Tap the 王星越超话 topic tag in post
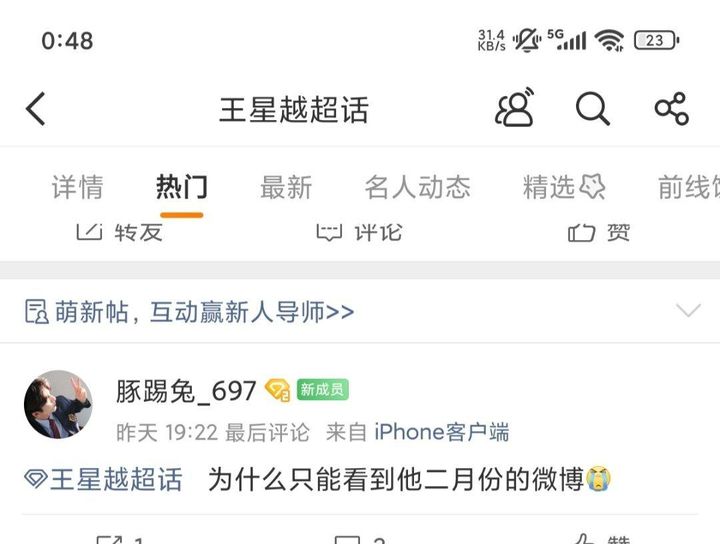720x544 pixels. 103,479
